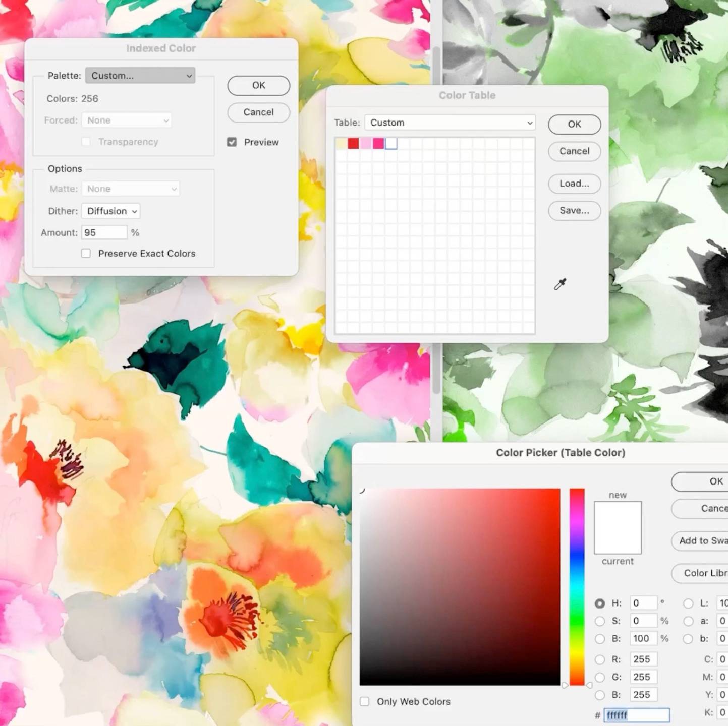This screenshot has height=726, width=728.
Task: Select the R red radio button
Action: [x=600, y=659]
